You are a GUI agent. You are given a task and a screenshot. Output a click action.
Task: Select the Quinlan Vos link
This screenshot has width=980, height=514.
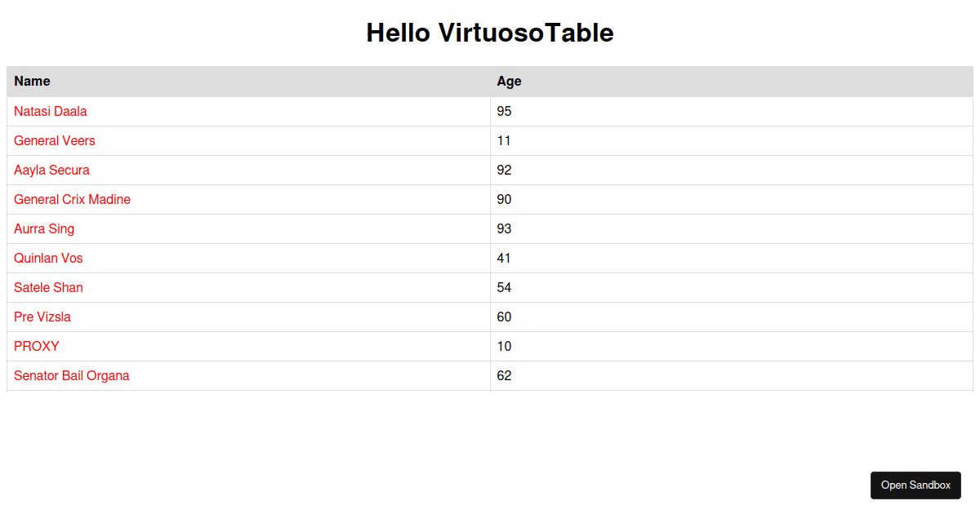[48, 258]
